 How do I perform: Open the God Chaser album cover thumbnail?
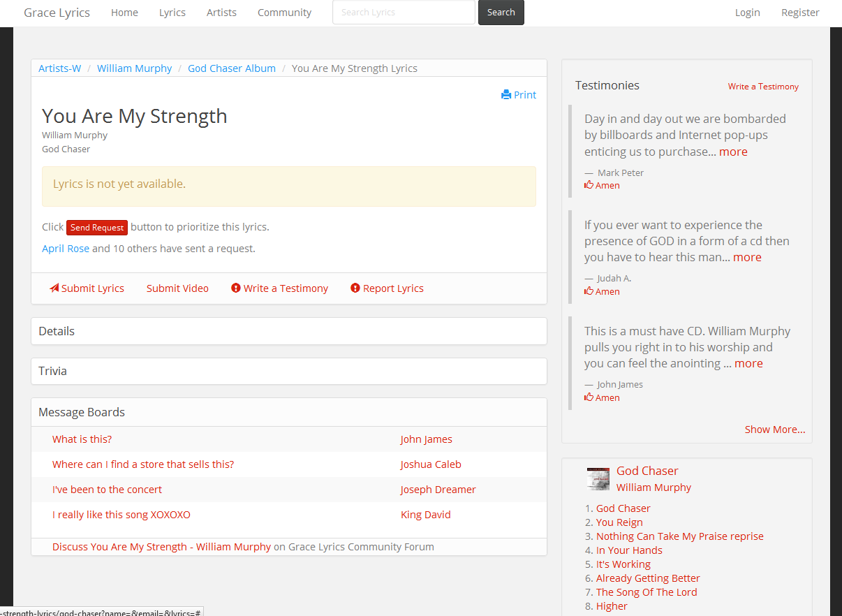coord(598,478)
